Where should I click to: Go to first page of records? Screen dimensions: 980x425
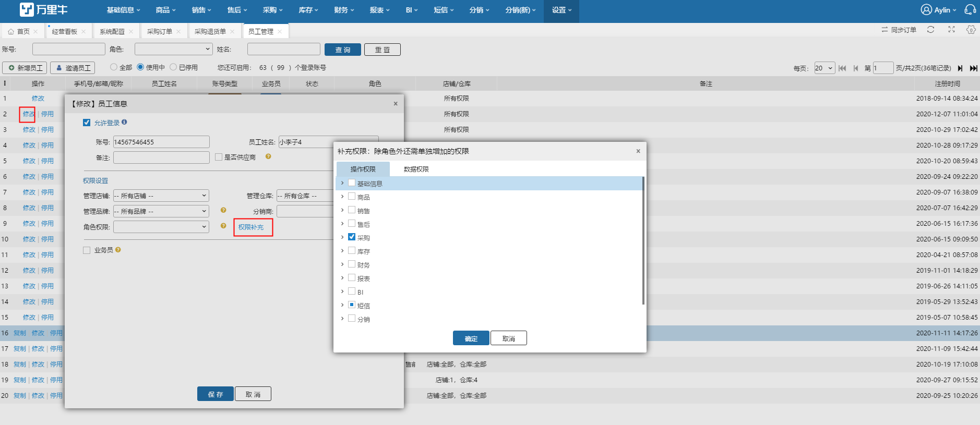coord(842,68)
